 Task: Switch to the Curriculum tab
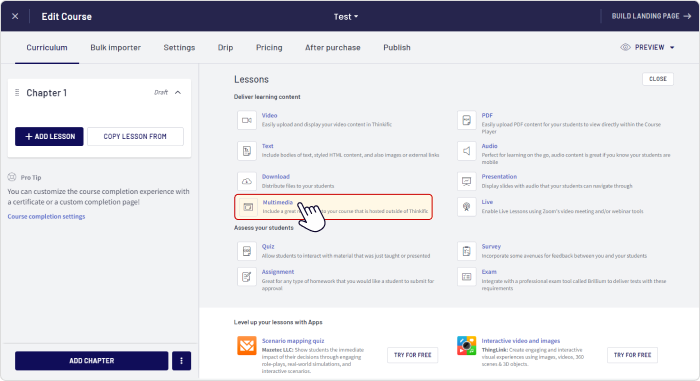pyautogui.click(x=47, y=47)
